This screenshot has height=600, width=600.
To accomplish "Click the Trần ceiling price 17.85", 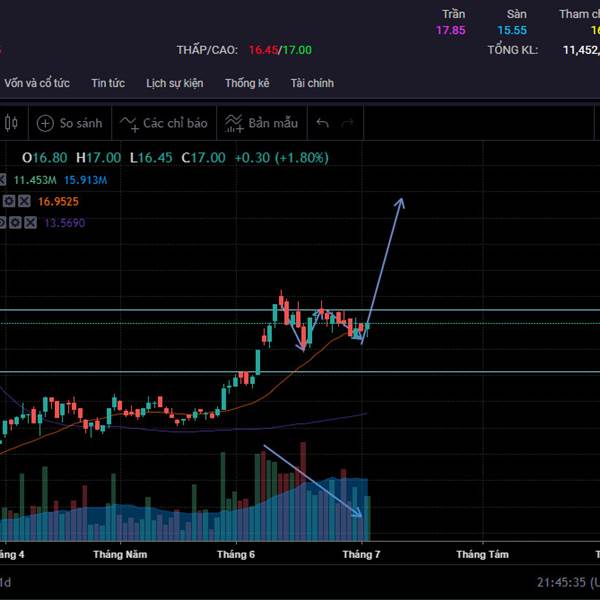I will tap(451, 30).
